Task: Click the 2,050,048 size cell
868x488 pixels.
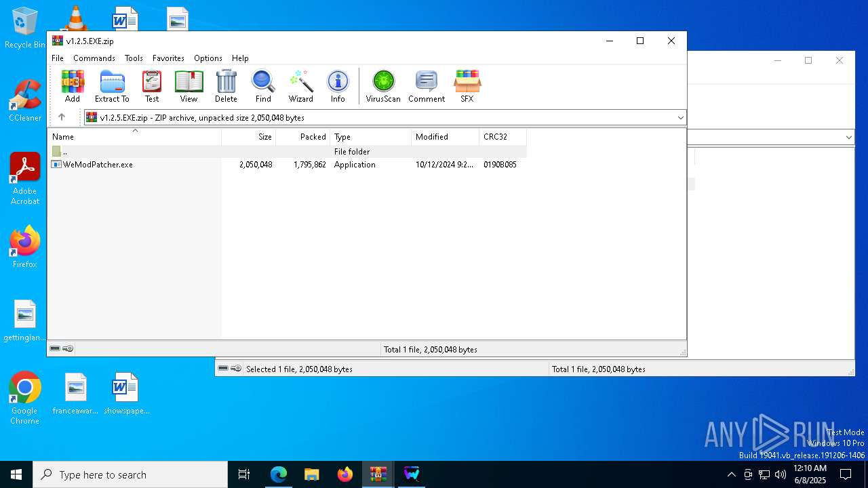Action: [x=256, y=165]
